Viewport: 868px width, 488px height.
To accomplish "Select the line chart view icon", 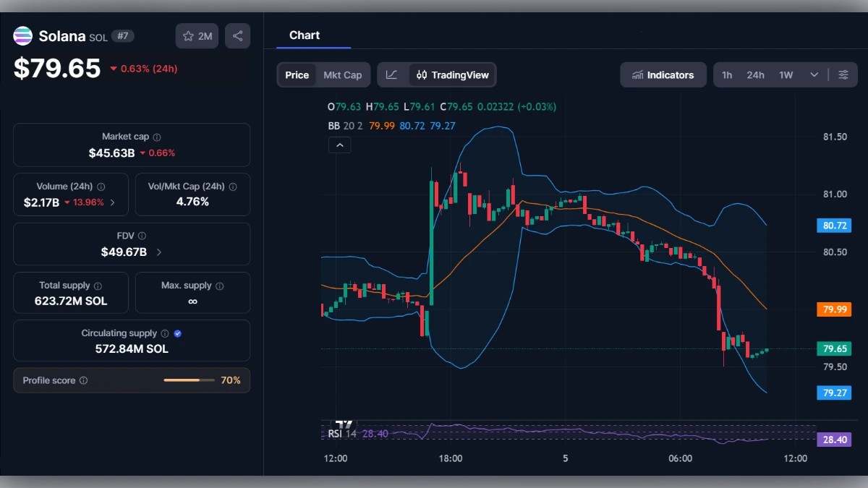I will [x=391, y=74].
